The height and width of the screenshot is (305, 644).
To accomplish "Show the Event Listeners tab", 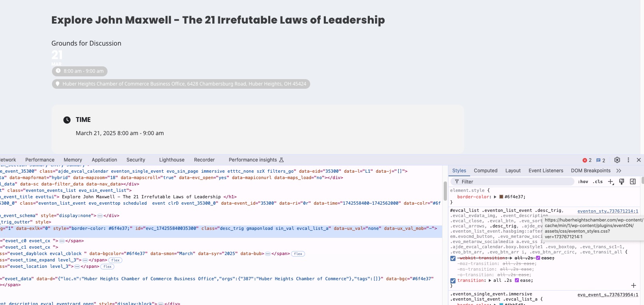I will pos(546,171).
